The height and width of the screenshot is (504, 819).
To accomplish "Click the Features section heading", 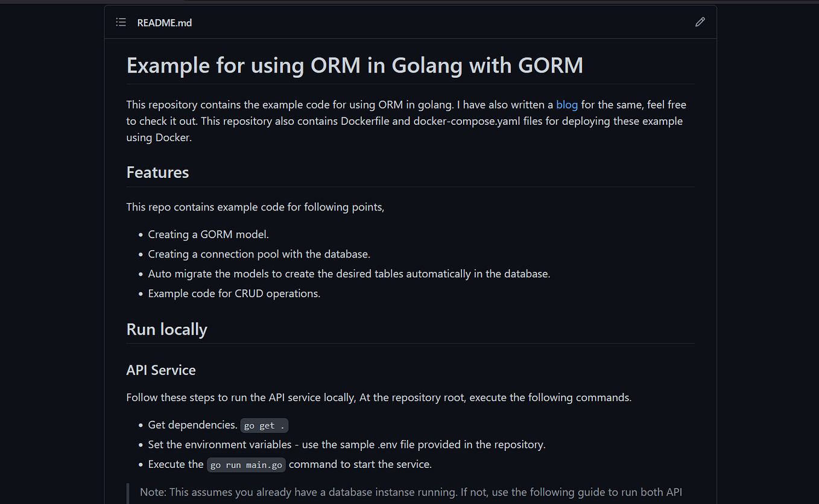I will 157,172.
